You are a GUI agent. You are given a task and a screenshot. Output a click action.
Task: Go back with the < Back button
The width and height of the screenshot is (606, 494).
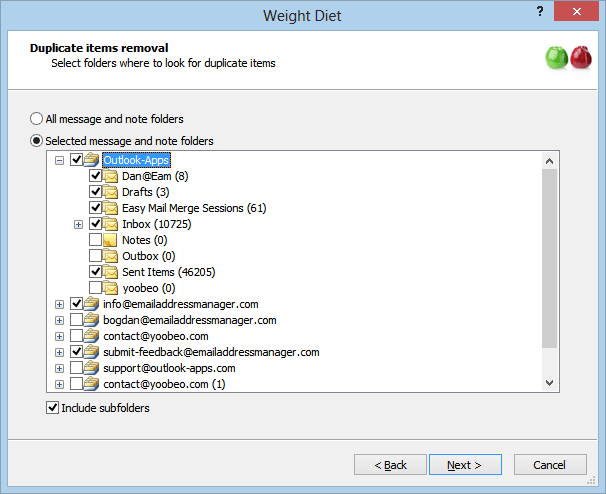point(390,465)
